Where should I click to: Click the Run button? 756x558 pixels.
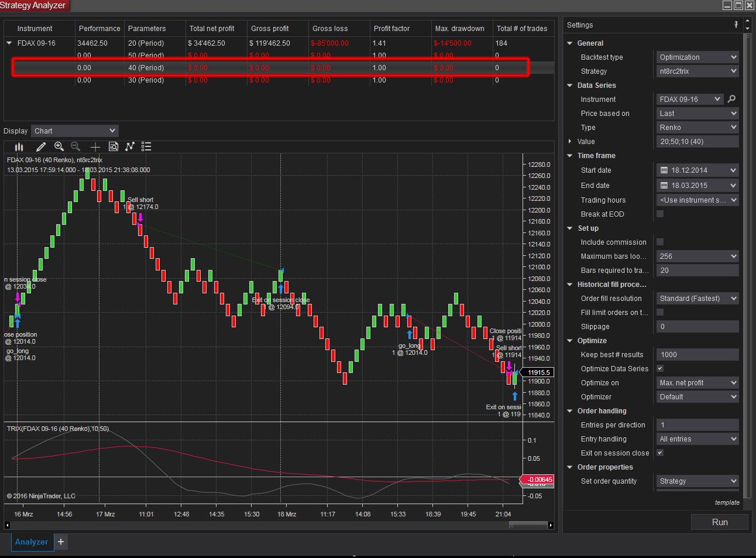720,522
